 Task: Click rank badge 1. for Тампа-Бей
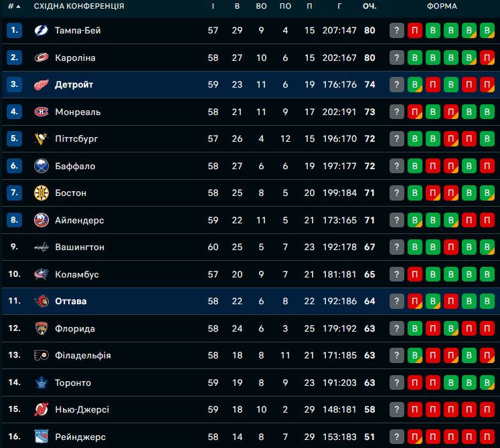(x=15, y=31)
